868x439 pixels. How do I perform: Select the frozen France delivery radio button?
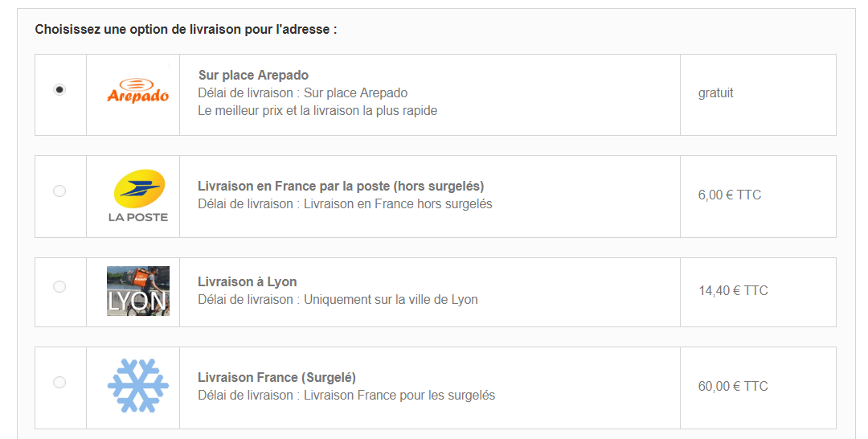(59, 383)
